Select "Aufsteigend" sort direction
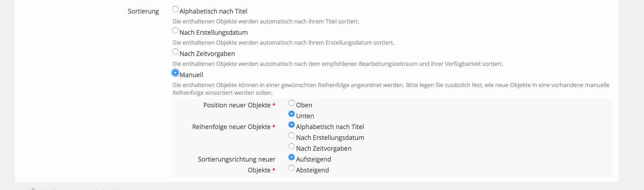Image resolution: width=644 pixels, height=190 pixels. click(292, 158)
